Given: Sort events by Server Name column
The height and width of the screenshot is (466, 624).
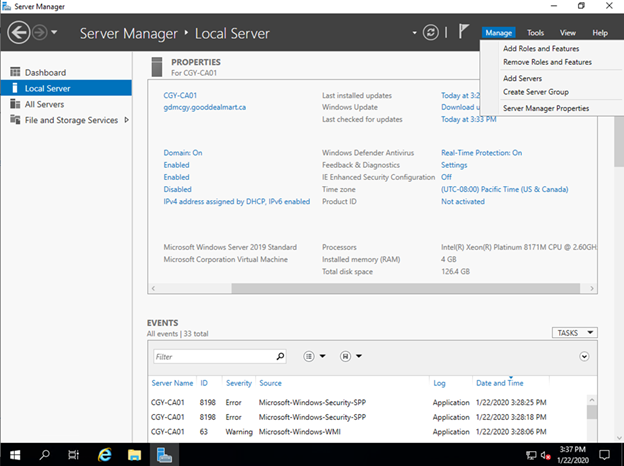Looking at the screenshot, I should click(172, 383).
